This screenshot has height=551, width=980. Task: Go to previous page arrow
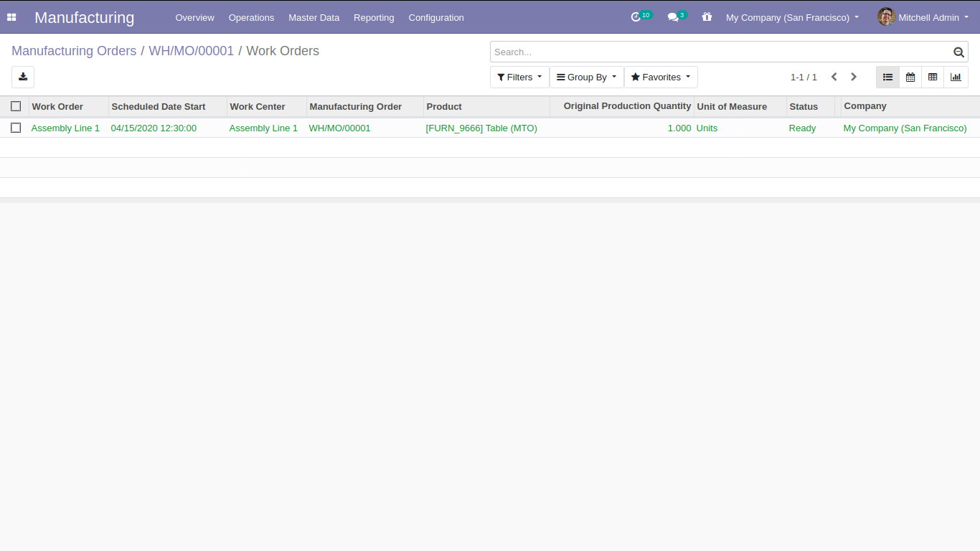[x=834, y=77]
